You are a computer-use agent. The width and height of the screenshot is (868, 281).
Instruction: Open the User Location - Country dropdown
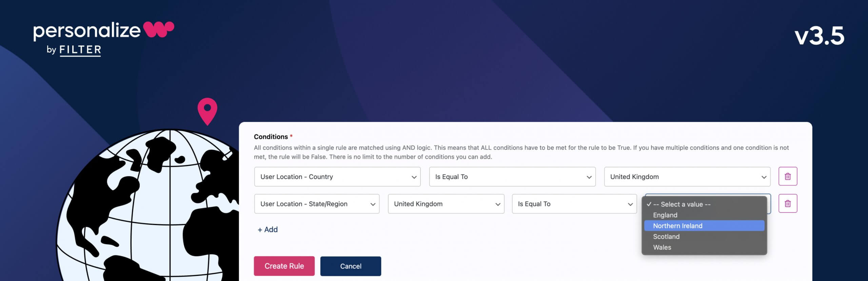tap(337, 177)
